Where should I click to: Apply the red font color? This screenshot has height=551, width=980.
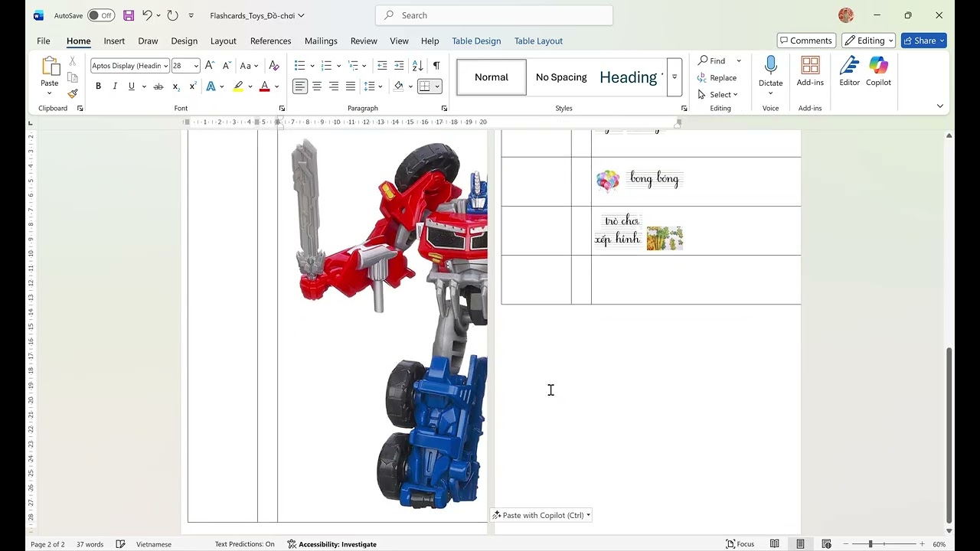coord(265,86)
